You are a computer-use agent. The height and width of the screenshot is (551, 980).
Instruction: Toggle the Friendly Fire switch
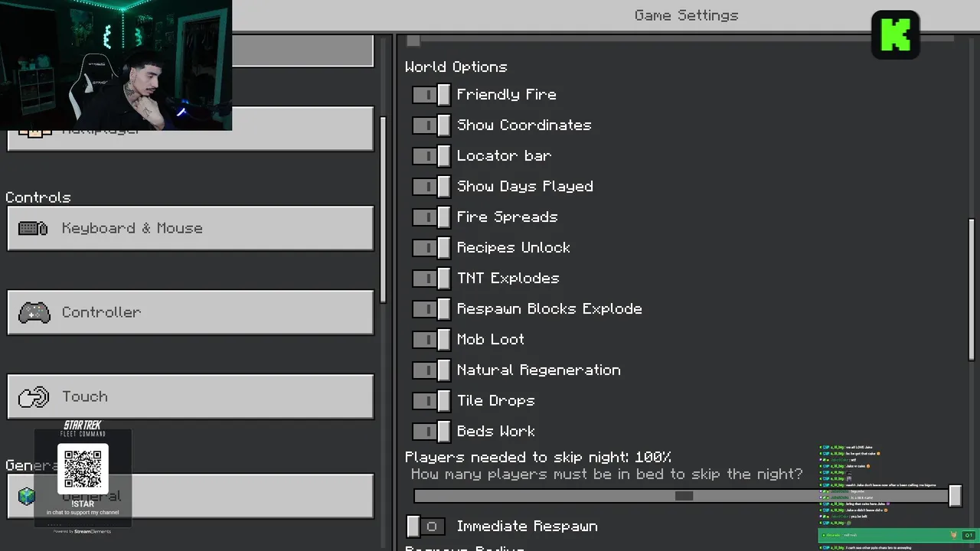[431, 95]
